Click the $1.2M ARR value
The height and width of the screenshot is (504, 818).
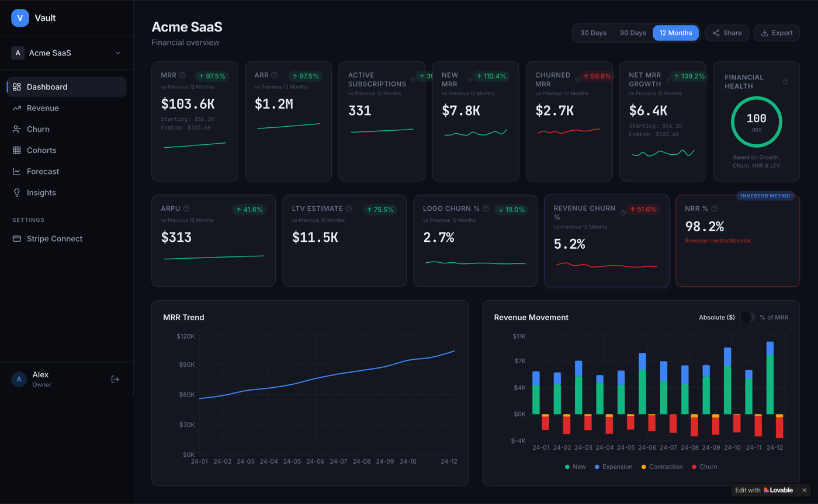(273, 105)
